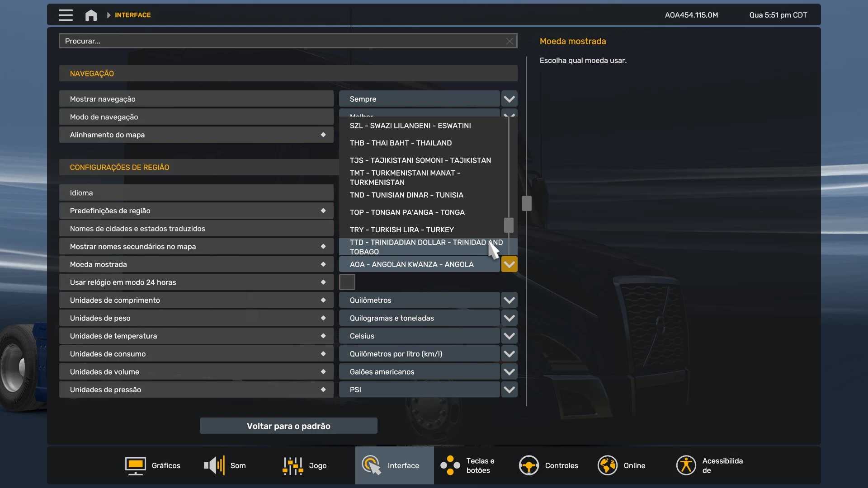868x488 pixels.
Task: Open Gráficos settings monitor icon
Action: [x=135, y=465]
